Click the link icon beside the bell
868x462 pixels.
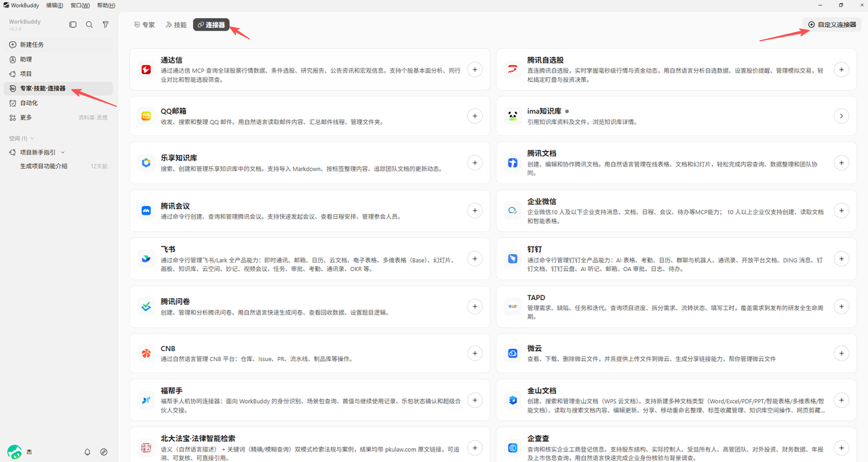[104, 452]
